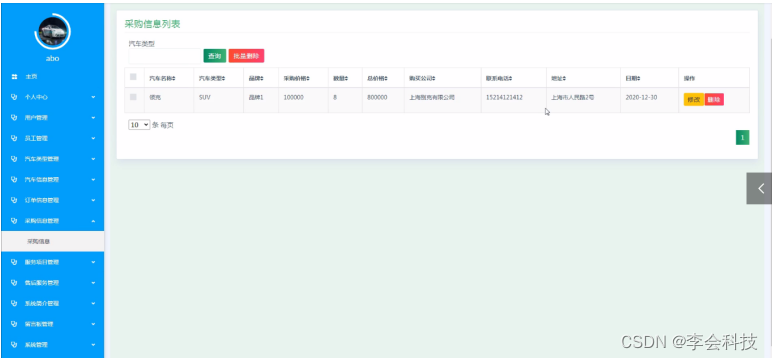Click the icon beside 服务项目管理
Screen dimensions: 773x360
(14, 262)
